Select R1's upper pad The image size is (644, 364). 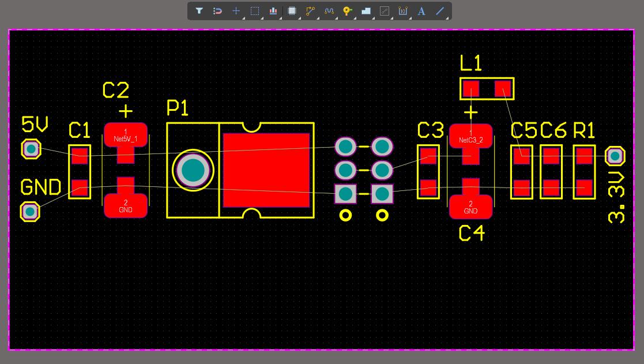(584, 156)
